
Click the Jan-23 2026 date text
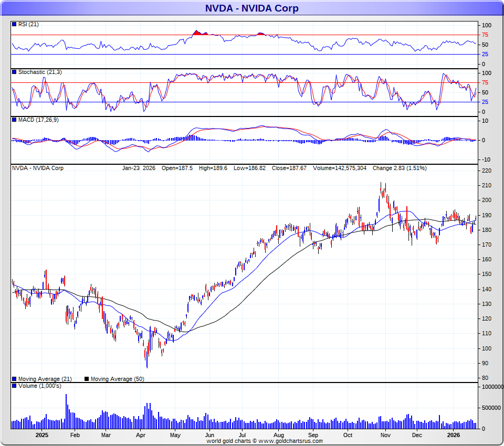click(139, 168)
